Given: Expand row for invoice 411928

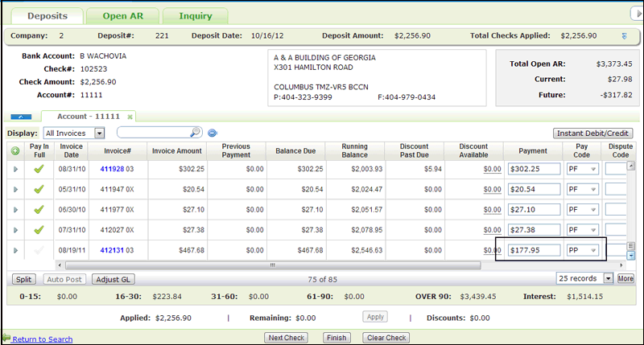Looking at the screenshot, I should point(15,169).
